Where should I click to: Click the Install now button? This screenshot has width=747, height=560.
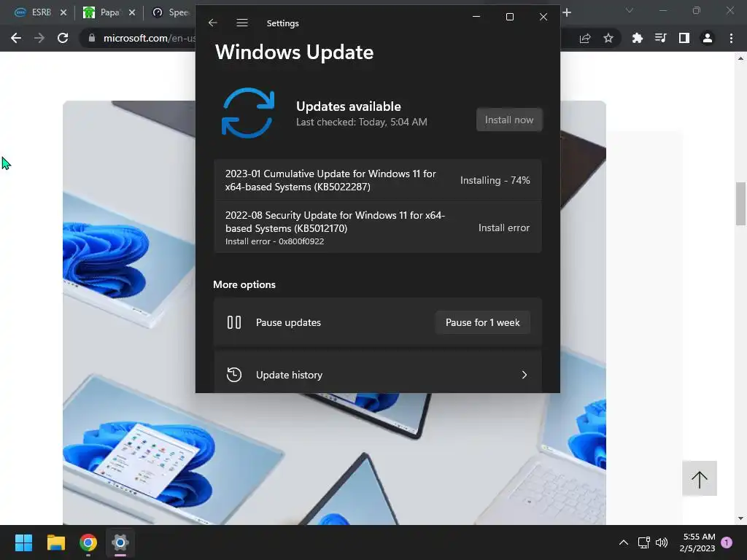508,120
